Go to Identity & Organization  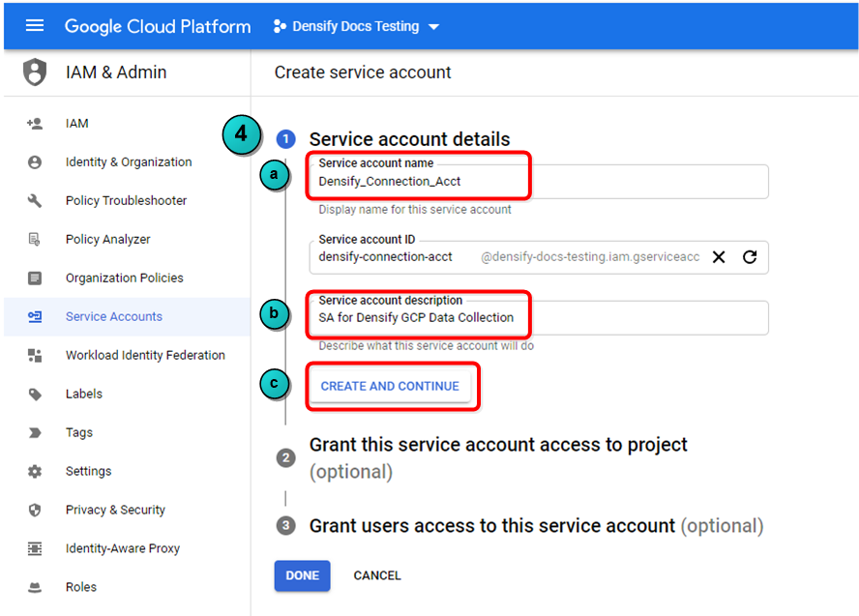[128, 162]
